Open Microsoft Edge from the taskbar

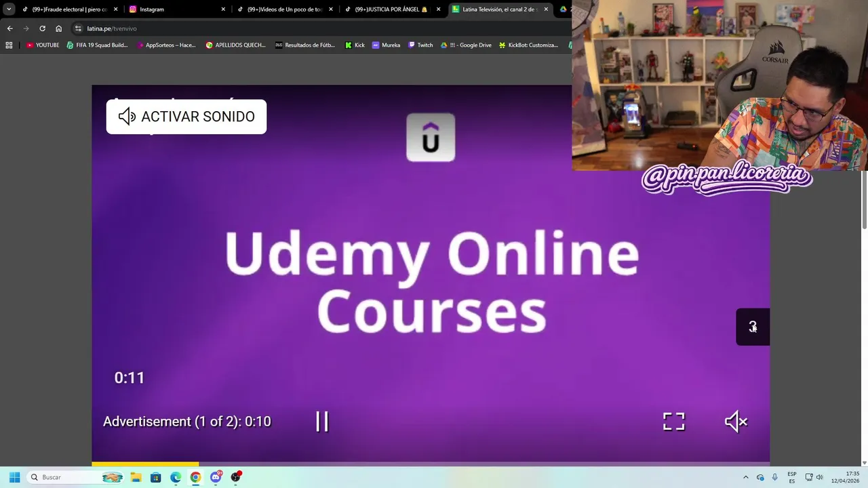176,477
